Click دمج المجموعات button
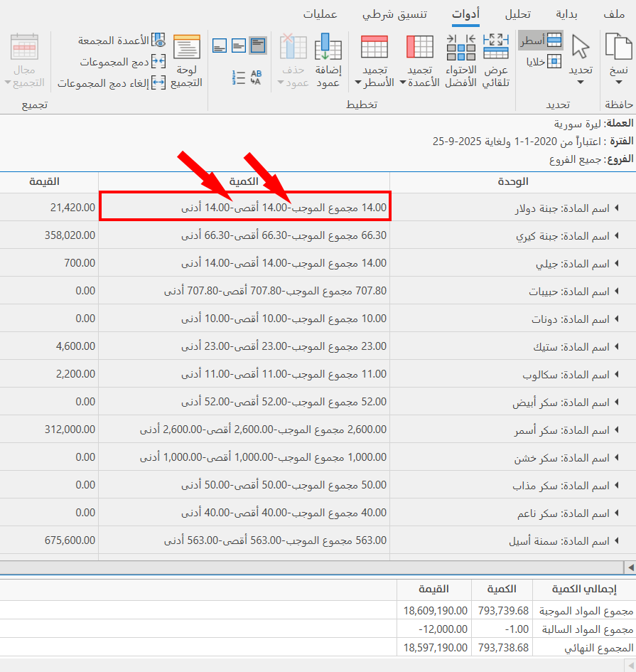 [119, 61]
